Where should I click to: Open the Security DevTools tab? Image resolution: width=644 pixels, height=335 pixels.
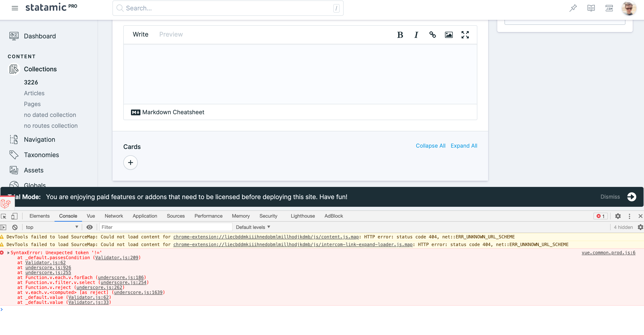(268, 216)
